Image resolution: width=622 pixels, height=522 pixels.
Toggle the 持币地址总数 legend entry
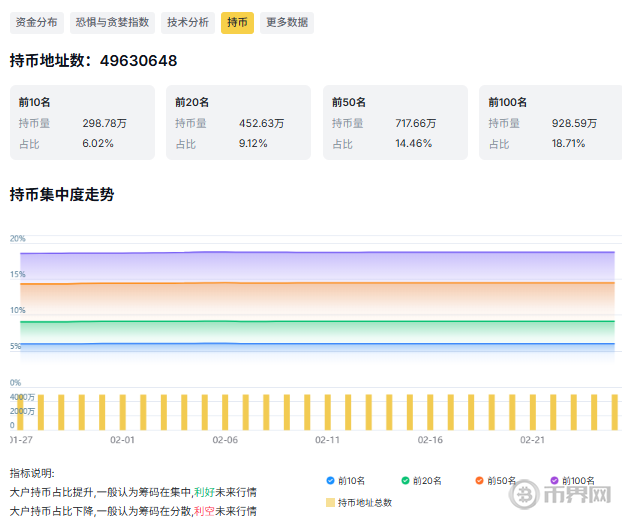(x=359, y=503)
